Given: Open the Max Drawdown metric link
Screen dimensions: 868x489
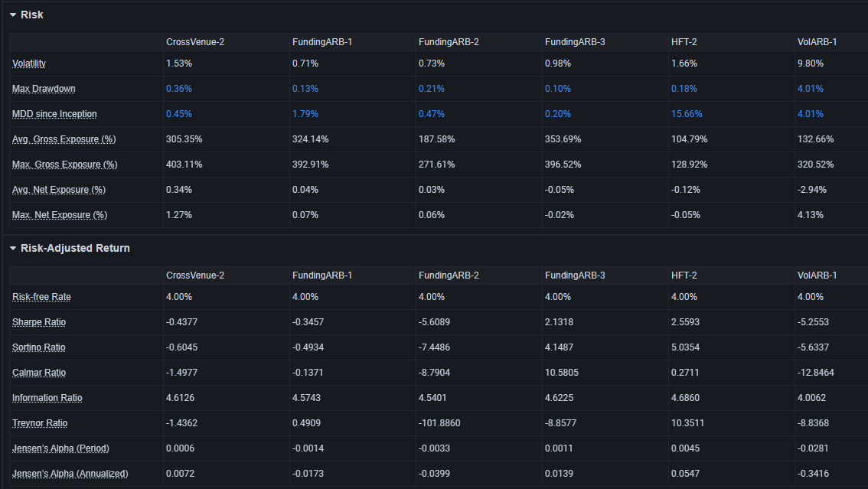Looking at the screenshot, I should pyautogui.click(x=44, y=89).
